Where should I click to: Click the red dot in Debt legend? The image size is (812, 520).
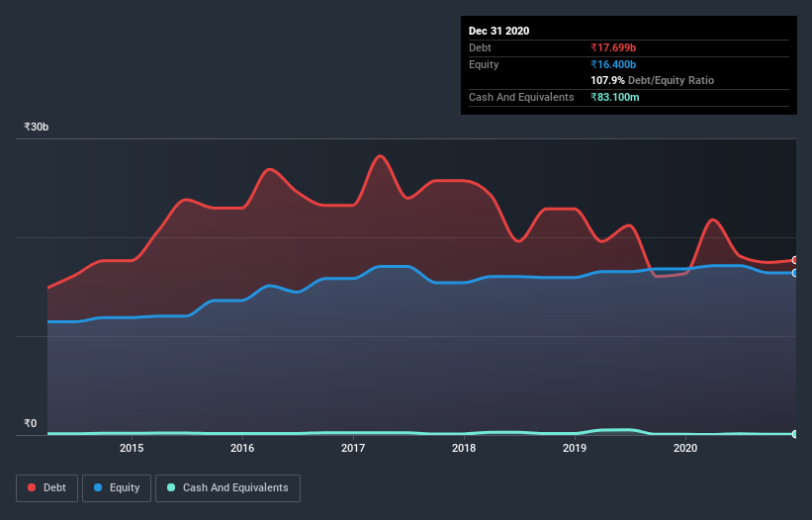pyautogui.click(x=32, y=487)
